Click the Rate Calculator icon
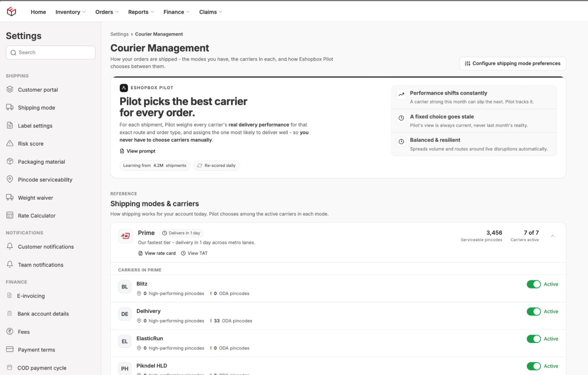The image size is (588, 375). tap(10, 215)
